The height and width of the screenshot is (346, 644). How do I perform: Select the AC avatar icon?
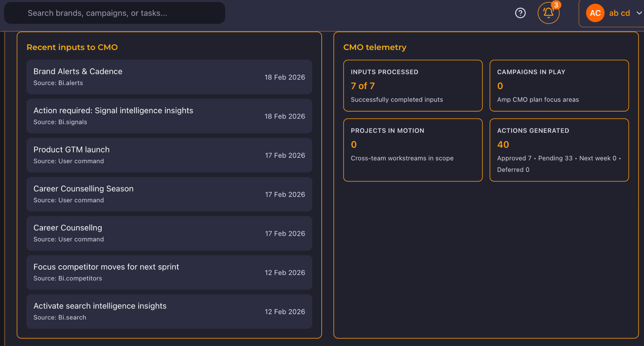pyautogui.click(x=595, y=13)
